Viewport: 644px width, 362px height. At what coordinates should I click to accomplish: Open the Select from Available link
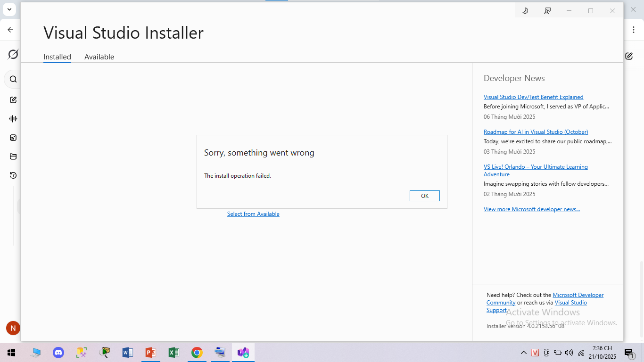(253, 214)
